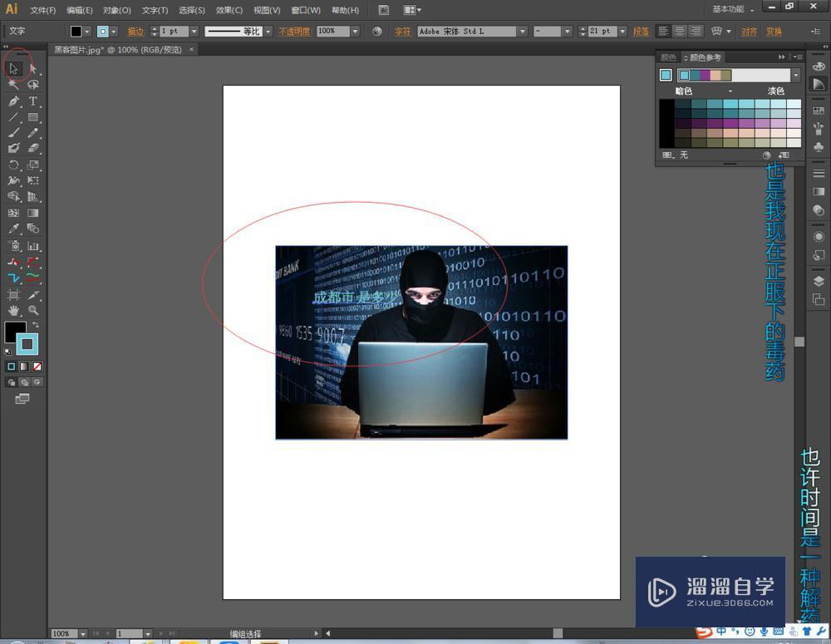
Task: Click the 变换 transform link
Action: pyautogui.click(x=774, y=32)
